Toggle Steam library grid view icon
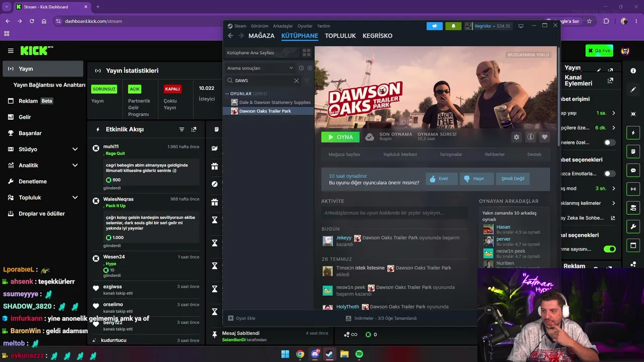The height and width of the screenshot is (362, 644). (306, 52)
